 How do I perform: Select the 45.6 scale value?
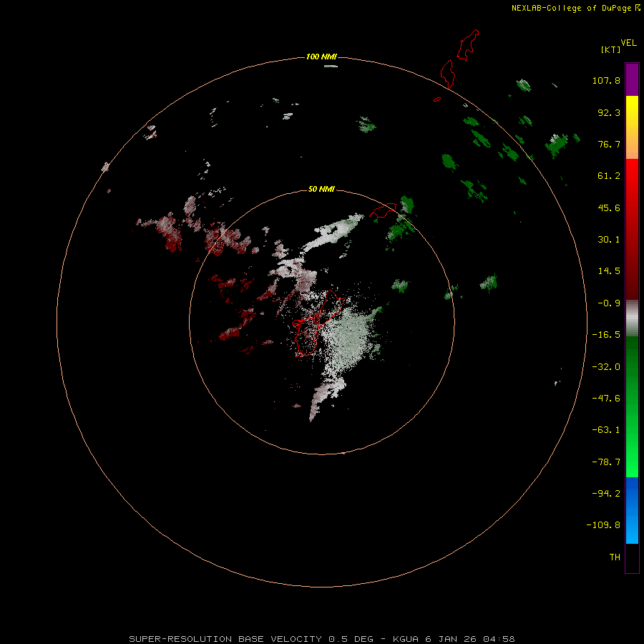point(609,208)
